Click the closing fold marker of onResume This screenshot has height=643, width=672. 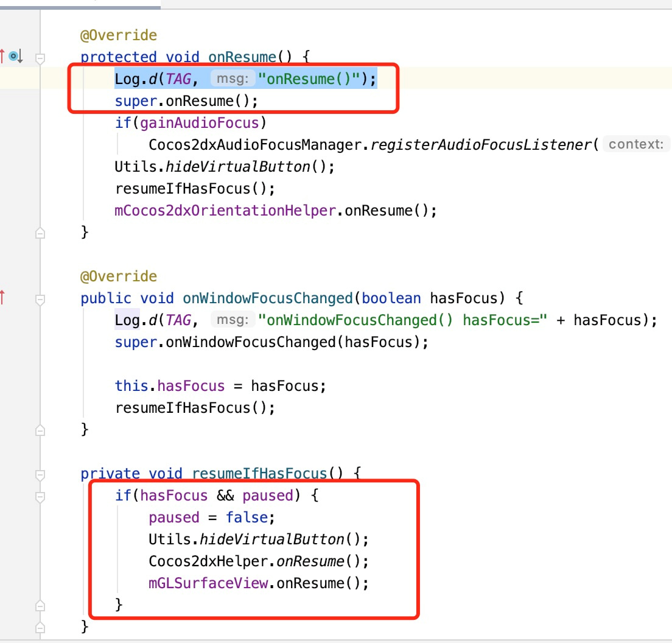pyautogui.click(x=40, y=233)
